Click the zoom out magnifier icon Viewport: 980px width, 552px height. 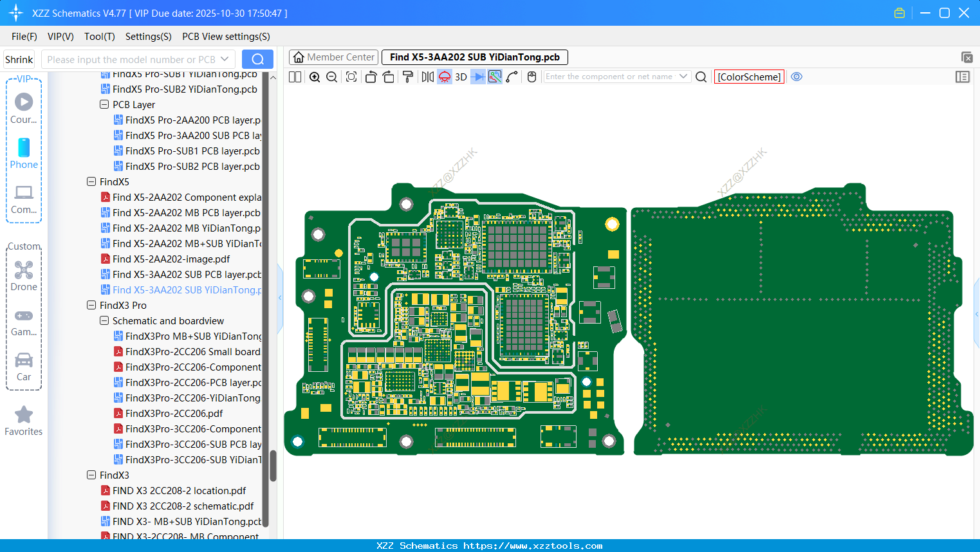[332, 77]
